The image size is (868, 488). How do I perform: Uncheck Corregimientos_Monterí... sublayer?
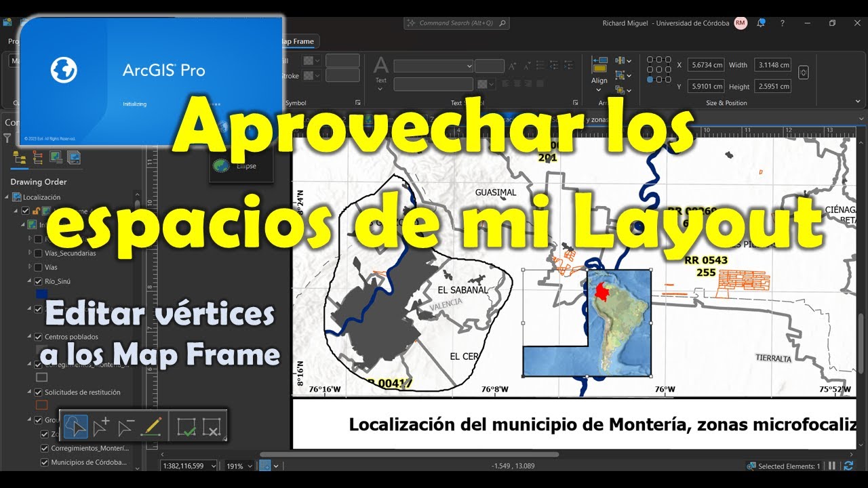45,449
